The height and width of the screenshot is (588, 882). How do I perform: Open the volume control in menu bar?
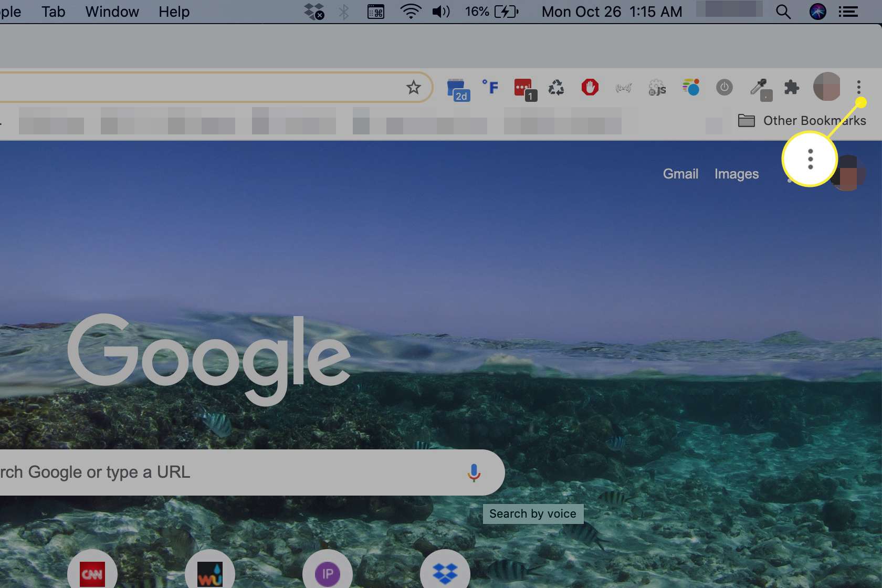(x=441, y=12)
